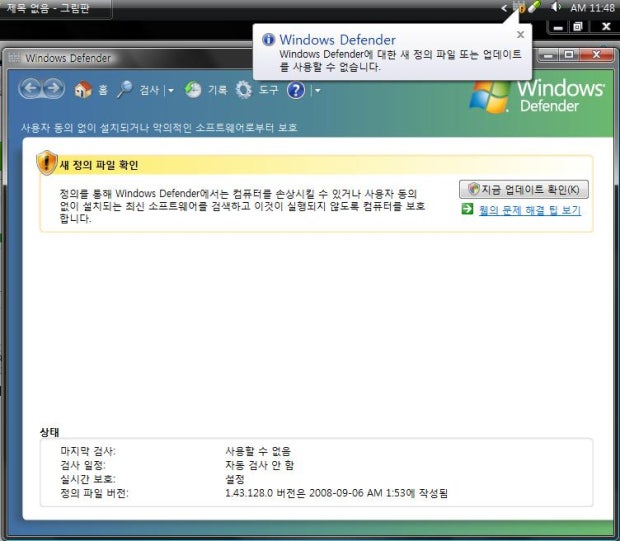Open History (기록) via clock icon
The height and width of the screenshot is (541, 620).
[x=193, y=90]
